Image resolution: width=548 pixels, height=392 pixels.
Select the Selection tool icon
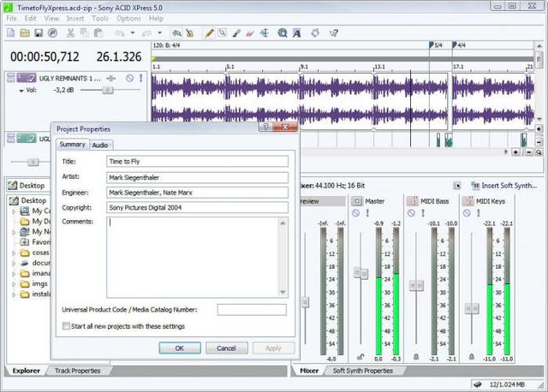[223, 33]
